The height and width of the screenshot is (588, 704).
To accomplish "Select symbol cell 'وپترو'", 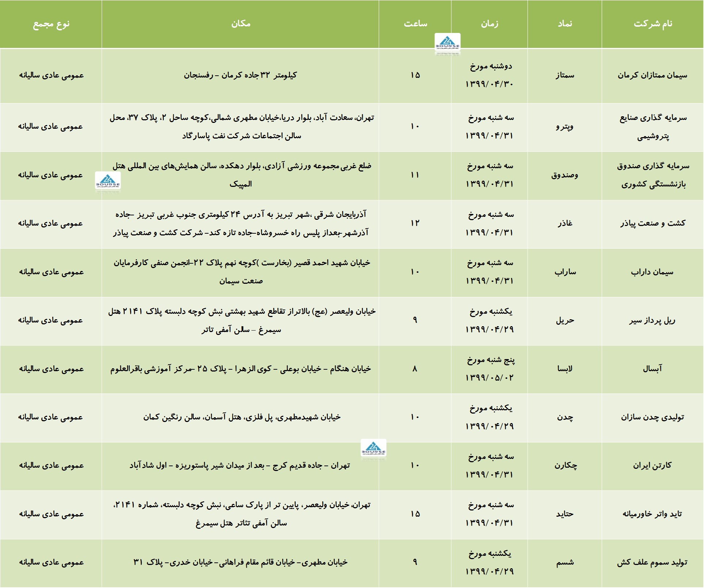I will [565, 127].
